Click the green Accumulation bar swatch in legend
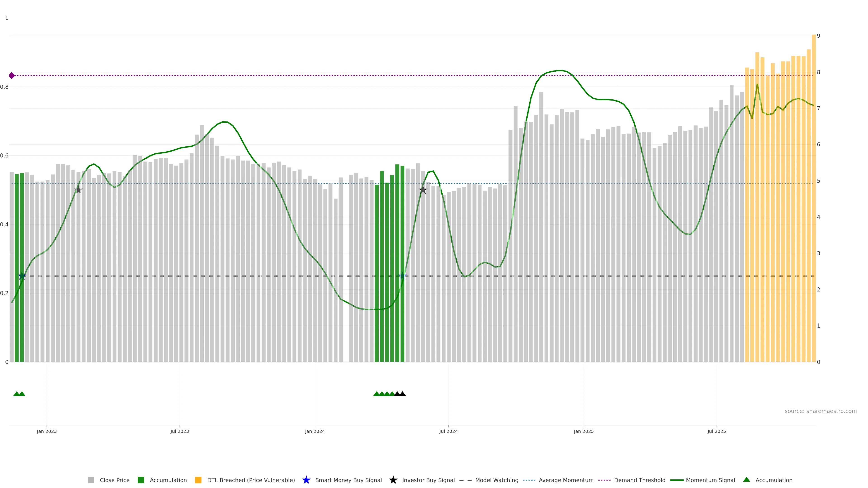 pos(141,480)
